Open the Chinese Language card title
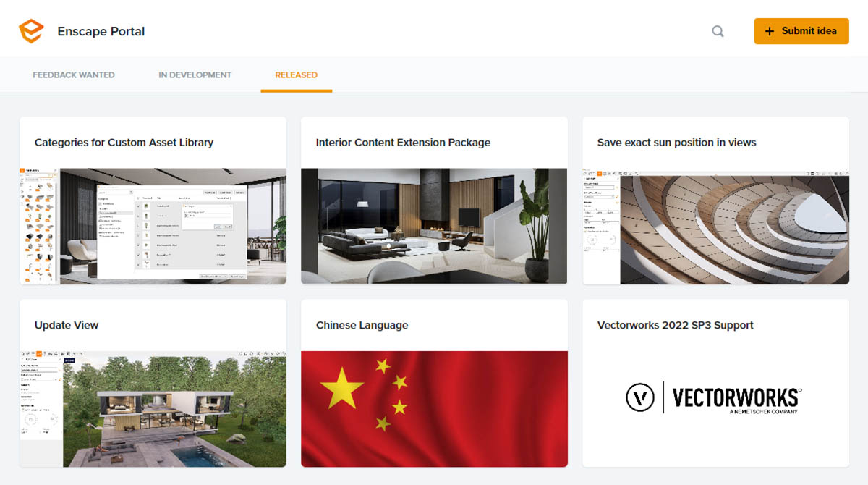 (362, 325)
